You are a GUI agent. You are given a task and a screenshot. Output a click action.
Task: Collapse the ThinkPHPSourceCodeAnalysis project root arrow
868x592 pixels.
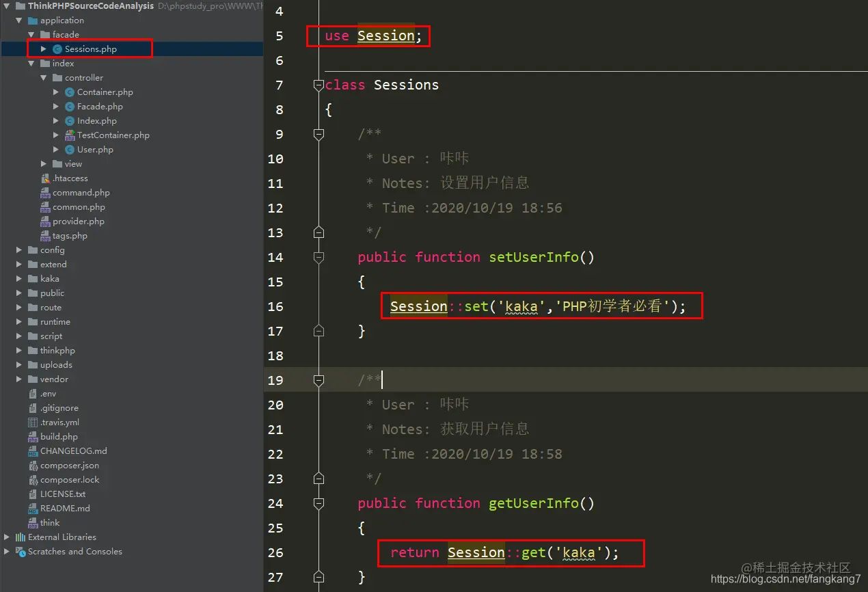click(7, 6)
